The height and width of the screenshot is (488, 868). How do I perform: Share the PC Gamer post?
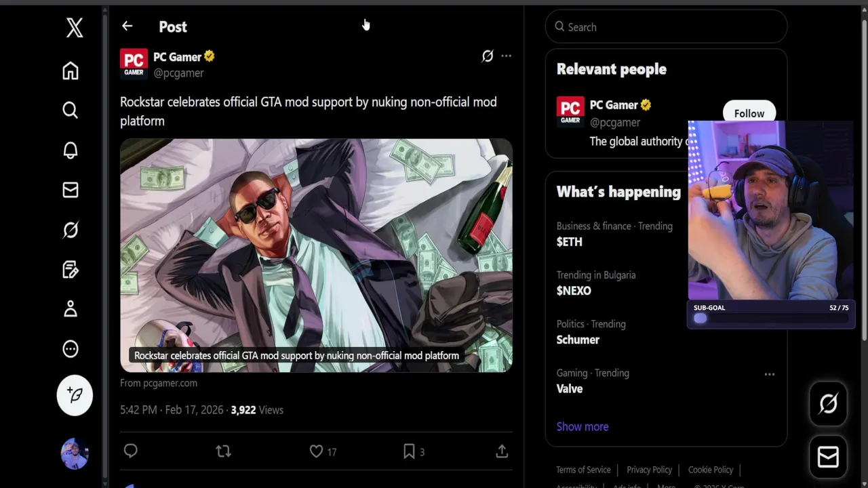502,451
